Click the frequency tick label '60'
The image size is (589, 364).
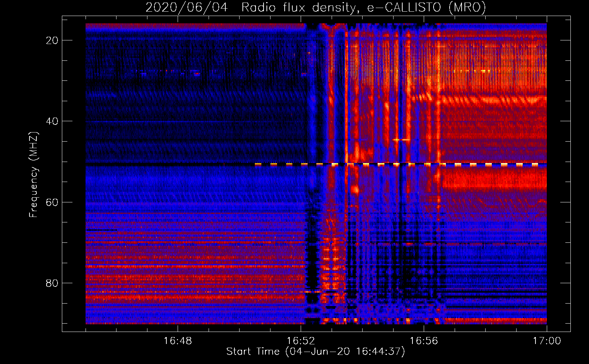click(x=52, y=202)
